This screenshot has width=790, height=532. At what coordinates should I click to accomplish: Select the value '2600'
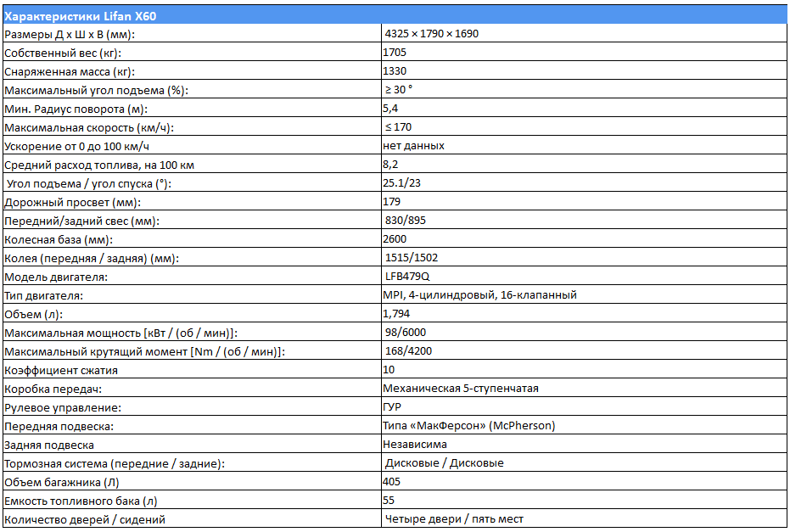point(395,238)
